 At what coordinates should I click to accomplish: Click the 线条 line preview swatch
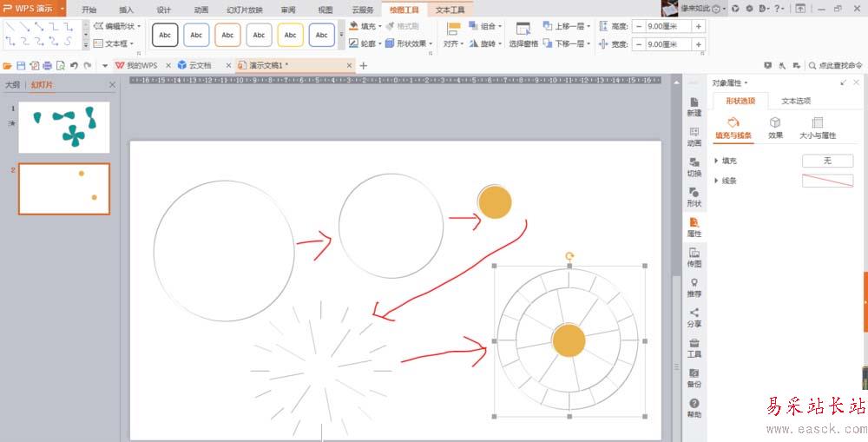pyautogui.click(x=827, y=181)
